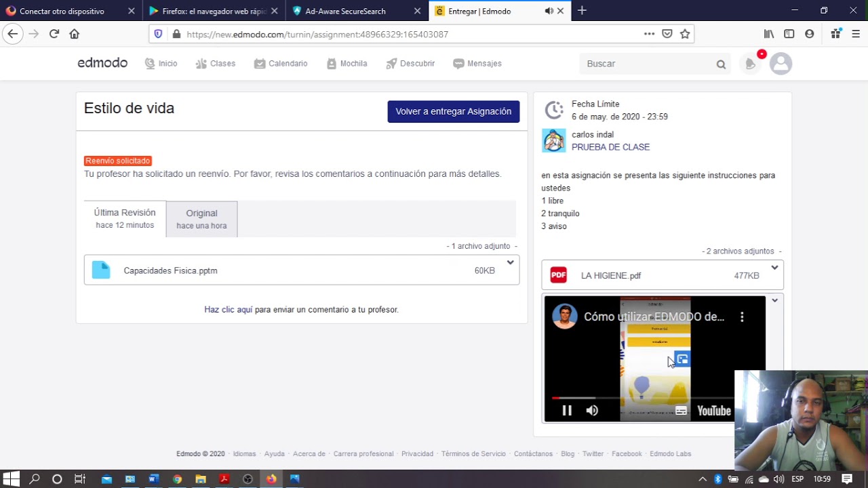This screenshot has width=868, height=488.
Task: Click the YouTube video progress bar
Action: [x=643, y=398]
